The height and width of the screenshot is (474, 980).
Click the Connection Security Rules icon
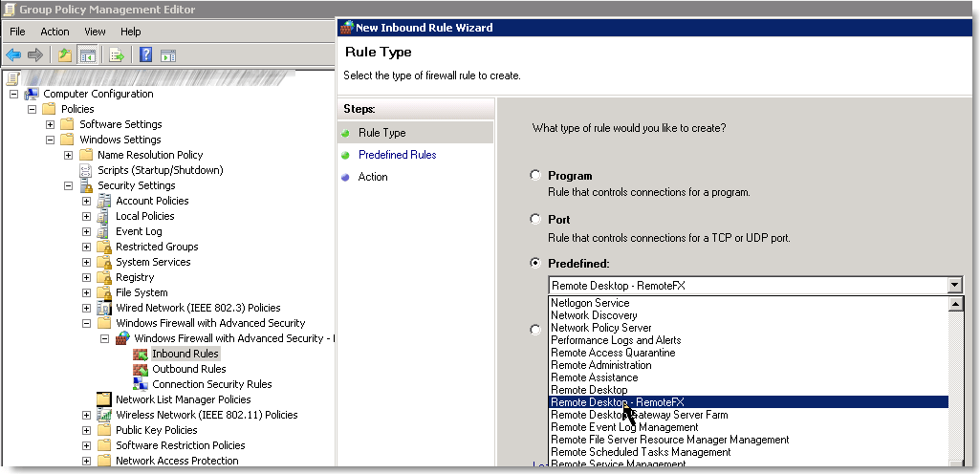tap(141, 384)
